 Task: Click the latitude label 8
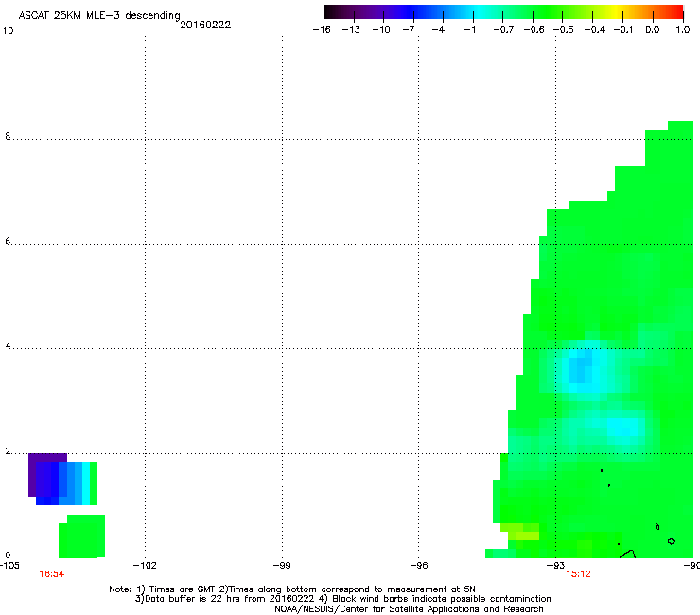(x=8, y=136)
